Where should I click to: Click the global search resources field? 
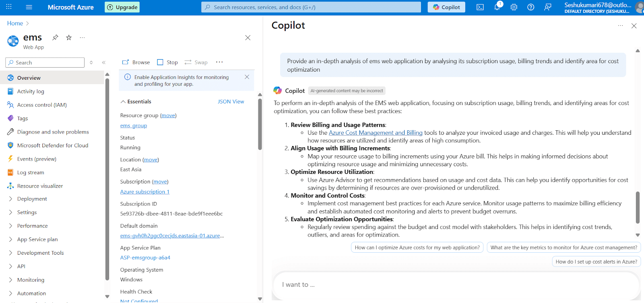coord(311,7)
